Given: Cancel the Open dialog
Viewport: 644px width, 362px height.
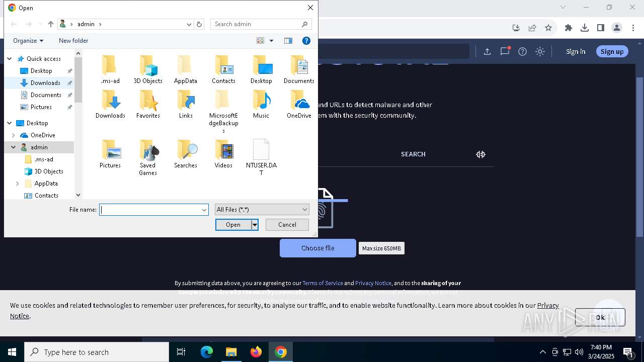Looking at the screenshot, I should (x=287, y=225).
